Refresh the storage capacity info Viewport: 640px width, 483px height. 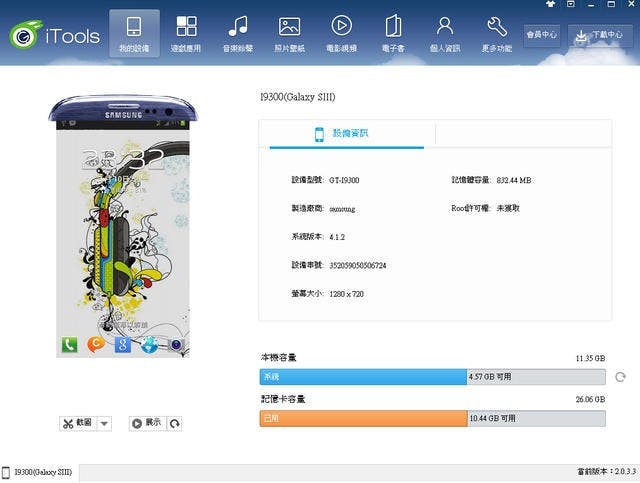point(620,377)
